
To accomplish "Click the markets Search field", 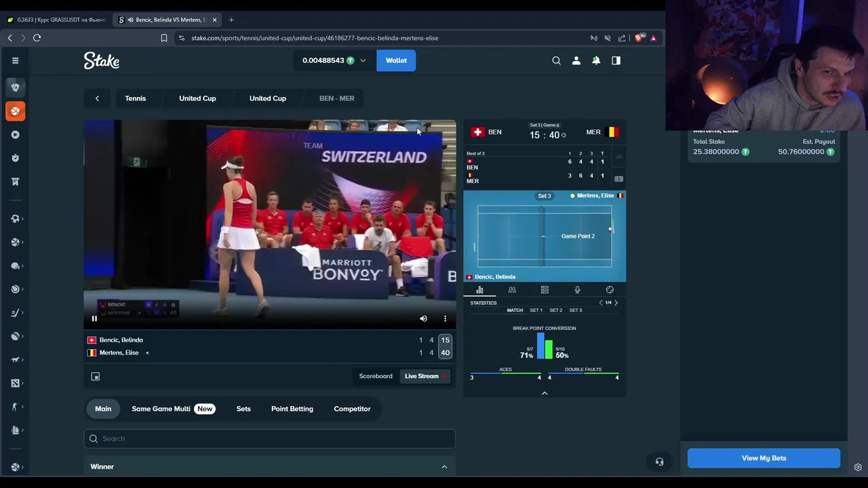I will pyautogui.click(x=270, y=439).
